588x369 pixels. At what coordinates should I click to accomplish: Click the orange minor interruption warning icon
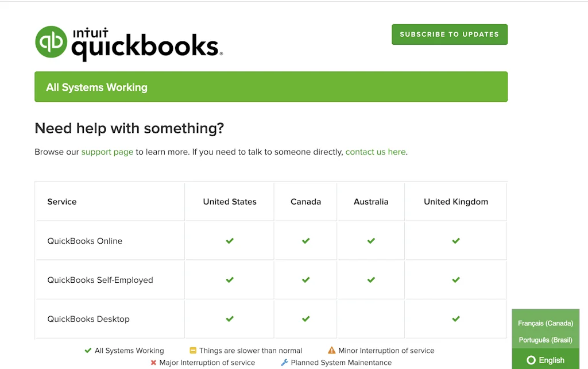[x=332, y=351]
